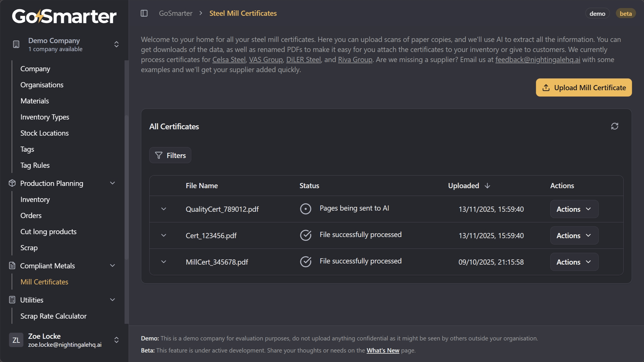Open Stock Locations page
This screenshot has width=644, height=362.
click(x=45, y=133)
